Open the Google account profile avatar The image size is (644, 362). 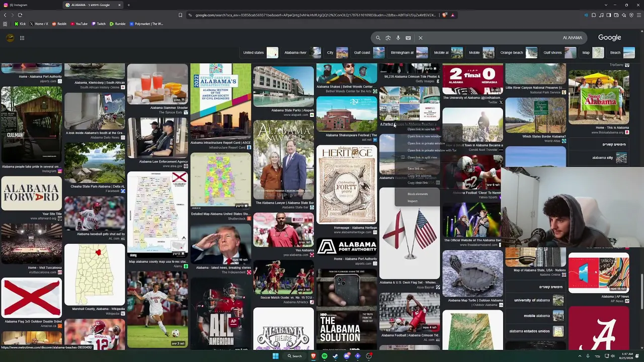click(10, 38)
